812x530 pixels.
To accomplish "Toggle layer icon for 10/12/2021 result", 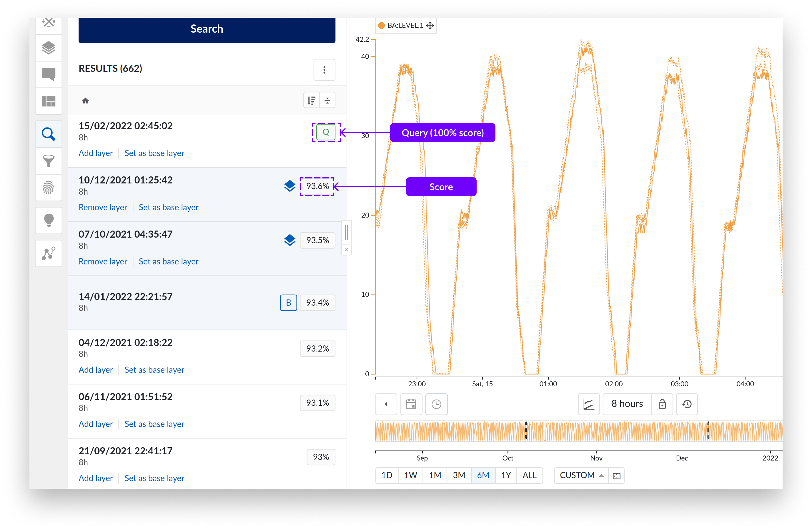I will click(x=290, y=186).
